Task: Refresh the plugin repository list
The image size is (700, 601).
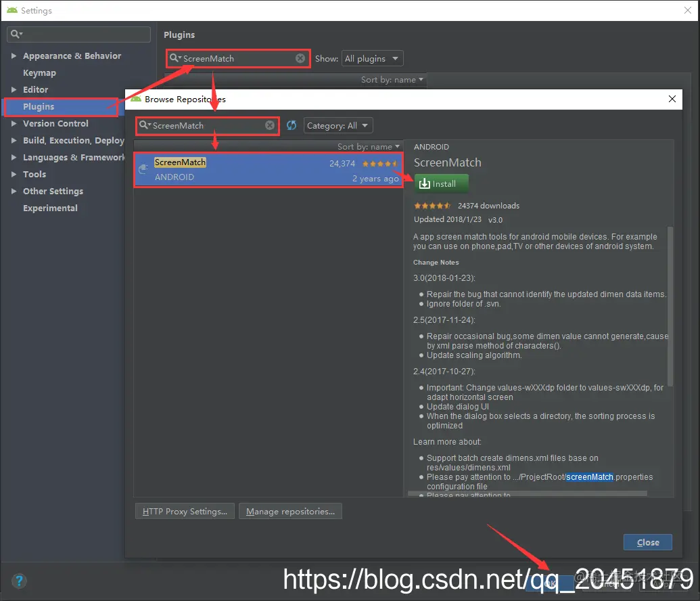Action: click(291, 125)
